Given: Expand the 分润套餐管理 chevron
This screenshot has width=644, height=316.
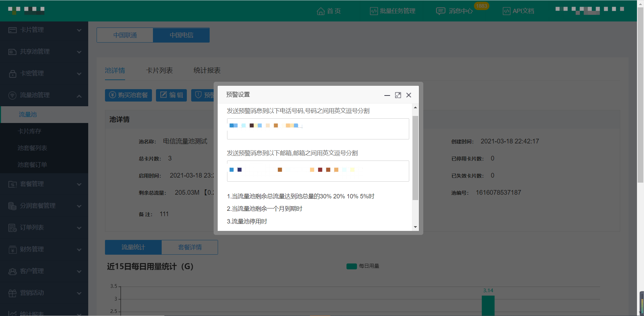Looking at the screenshot, I should tap(79, 206).
